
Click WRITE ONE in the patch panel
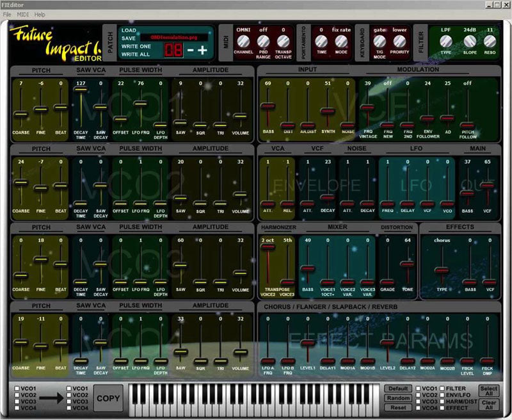pos(136,46)
